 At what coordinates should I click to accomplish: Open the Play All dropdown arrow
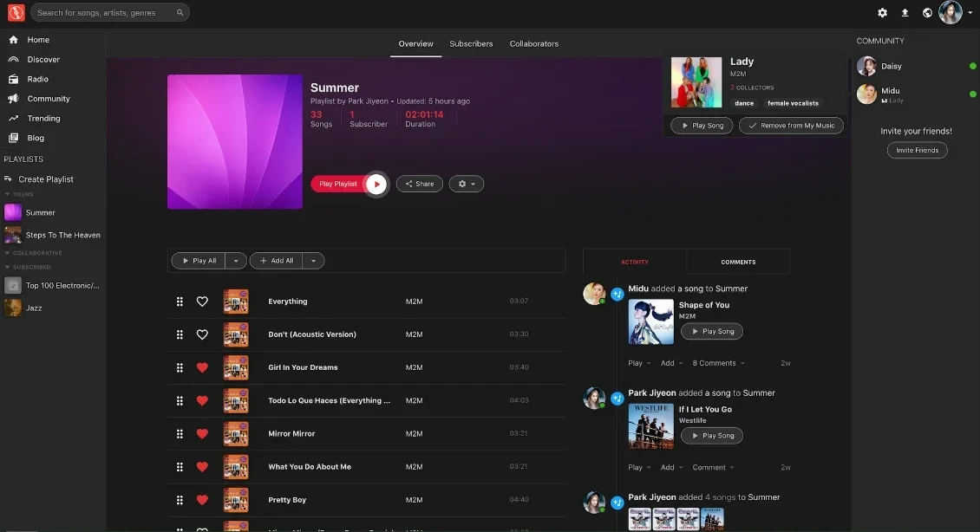click(236, 261)
